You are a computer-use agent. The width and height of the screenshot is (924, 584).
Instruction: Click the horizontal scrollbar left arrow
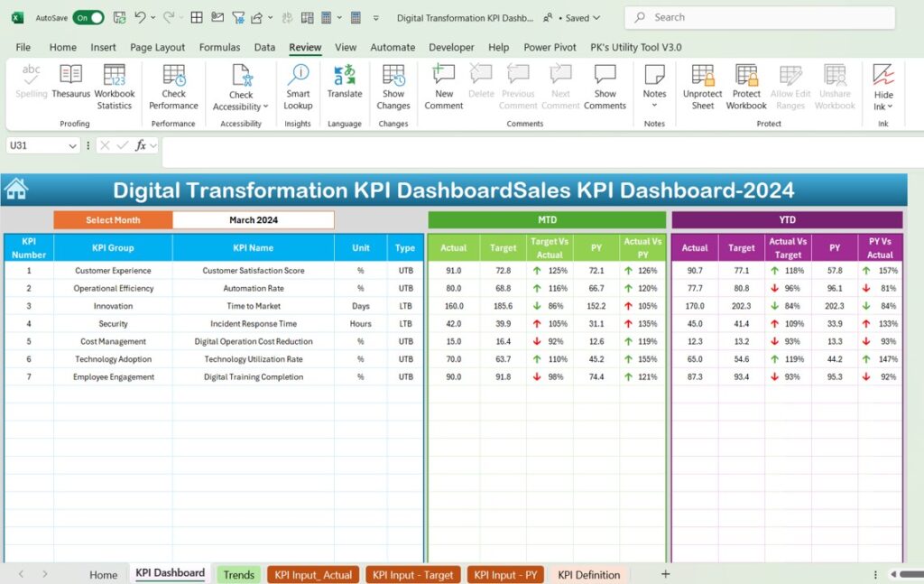pyautogui.click(x=894, y=574)
